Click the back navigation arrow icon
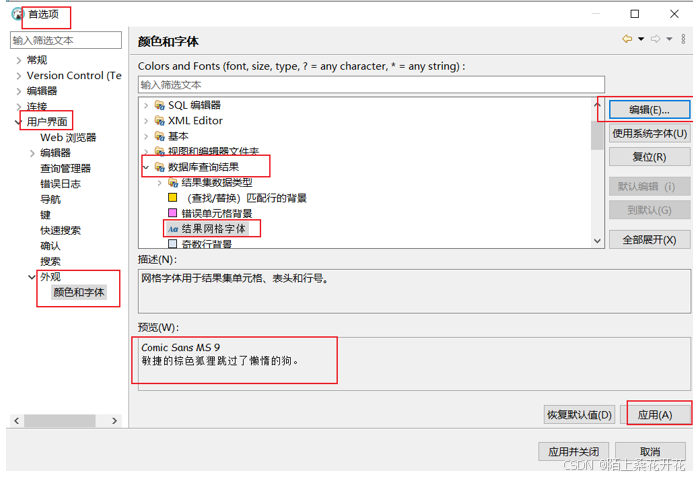This screenshot has height=479, width=693. pyautogui.click(x=627, y=39)
